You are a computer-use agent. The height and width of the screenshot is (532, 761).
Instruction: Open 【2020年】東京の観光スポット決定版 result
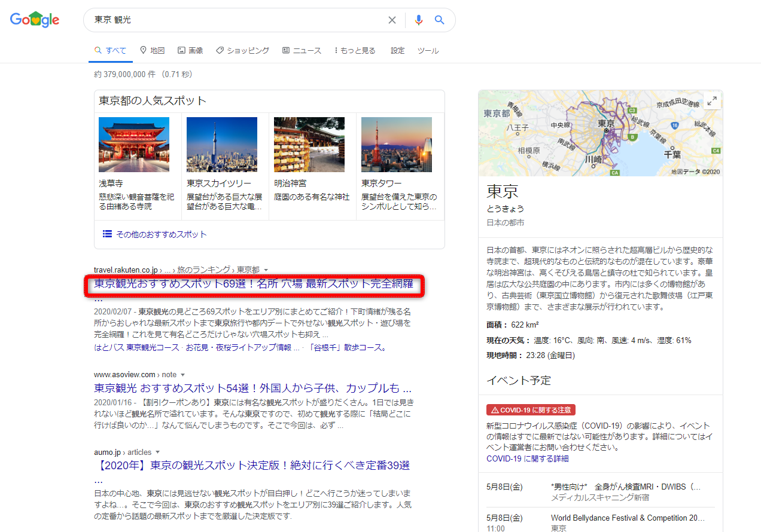(x=252, y=466)
